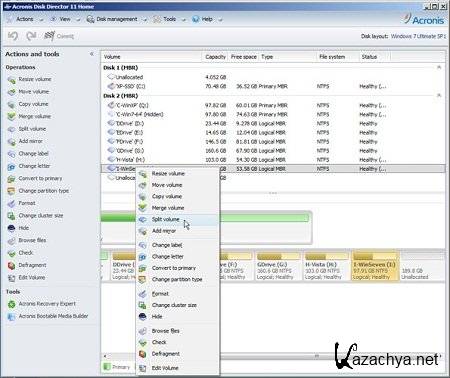Click Move volume icon in Operations sidebar

click(x=11, y=92)
